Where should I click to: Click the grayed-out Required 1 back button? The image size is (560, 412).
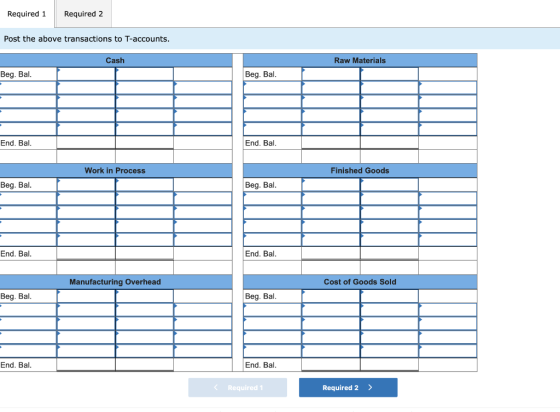(238, 387)
